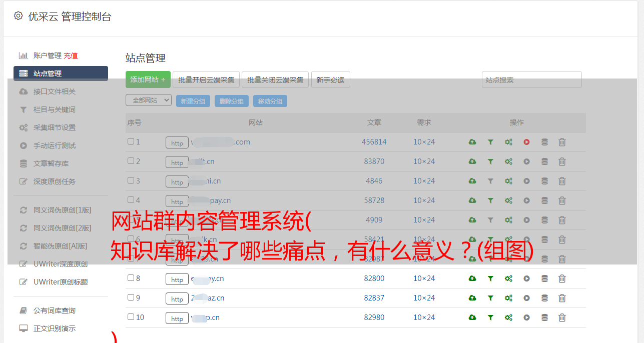Click the database icon in row 8
644x343 pixels.
pos(544,278)
